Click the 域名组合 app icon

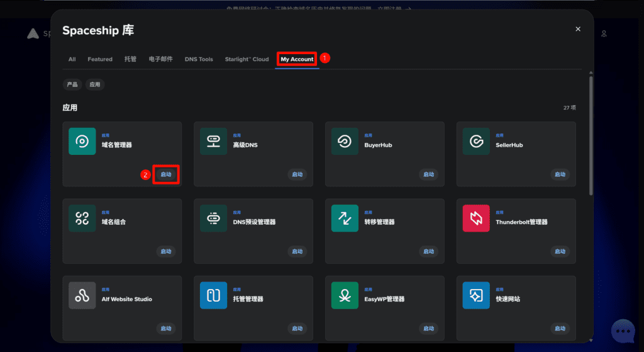(x=82, y=219)
